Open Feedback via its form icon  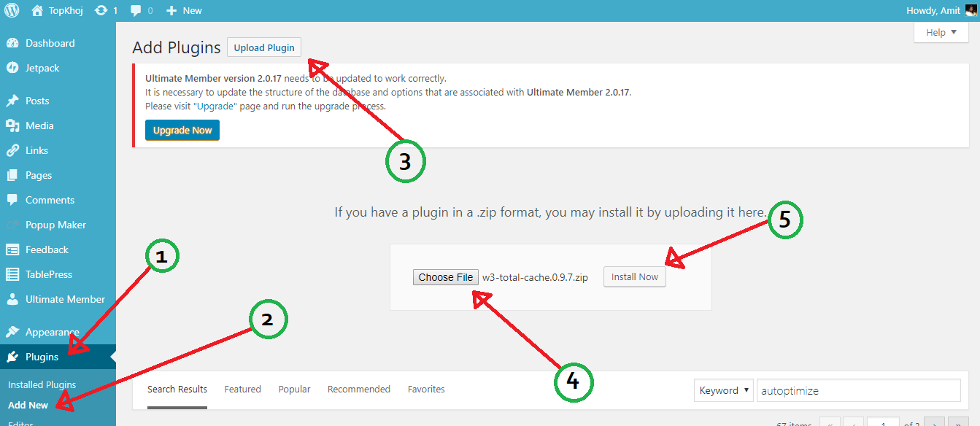click(12, 249)
